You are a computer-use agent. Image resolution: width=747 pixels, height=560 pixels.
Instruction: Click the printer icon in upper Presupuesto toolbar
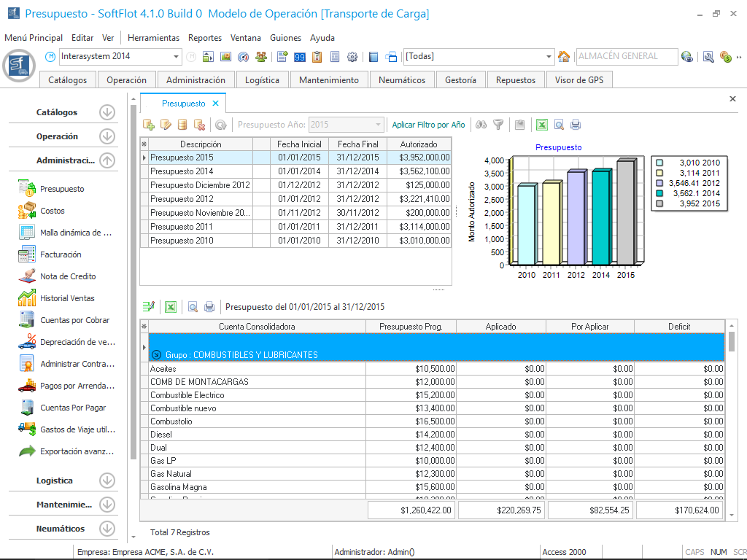tap(576, 125)
